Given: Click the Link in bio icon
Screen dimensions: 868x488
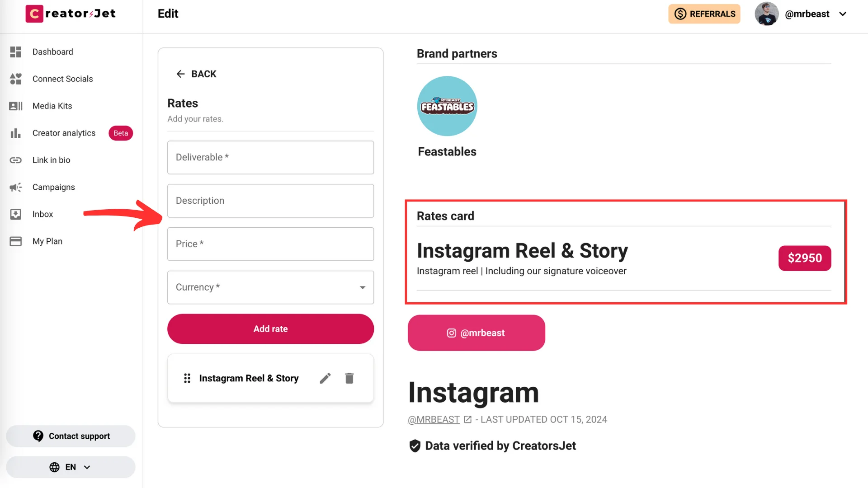Looking at the screenshot, I should tap(15, 160).
